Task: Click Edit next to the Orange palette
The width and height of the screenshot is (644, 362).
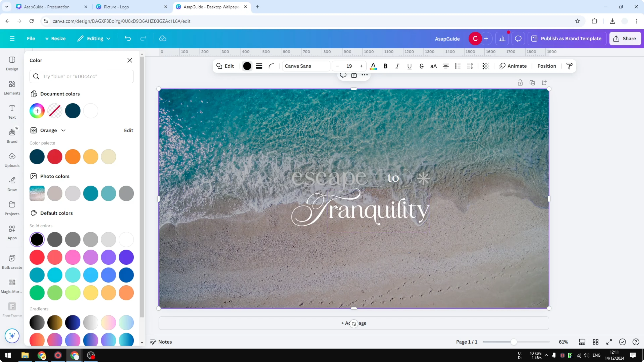Action: [x=128, y=130]
